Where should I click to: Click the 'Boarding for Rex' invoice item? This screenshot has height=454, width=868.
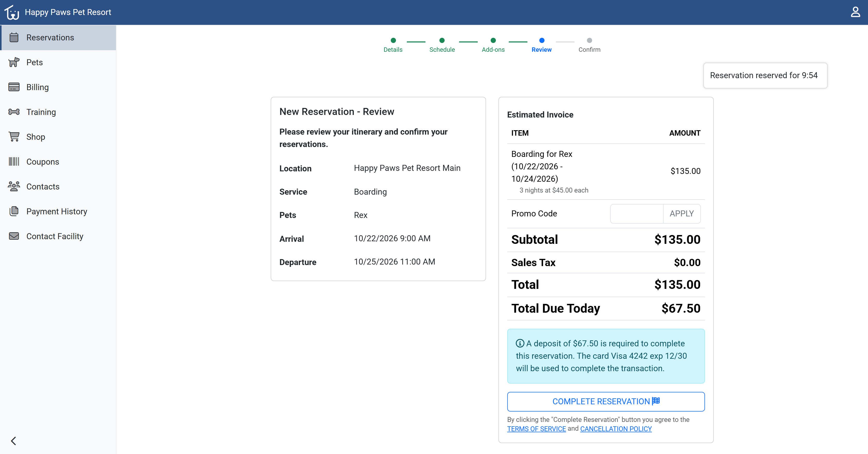[x=542, y=166]
